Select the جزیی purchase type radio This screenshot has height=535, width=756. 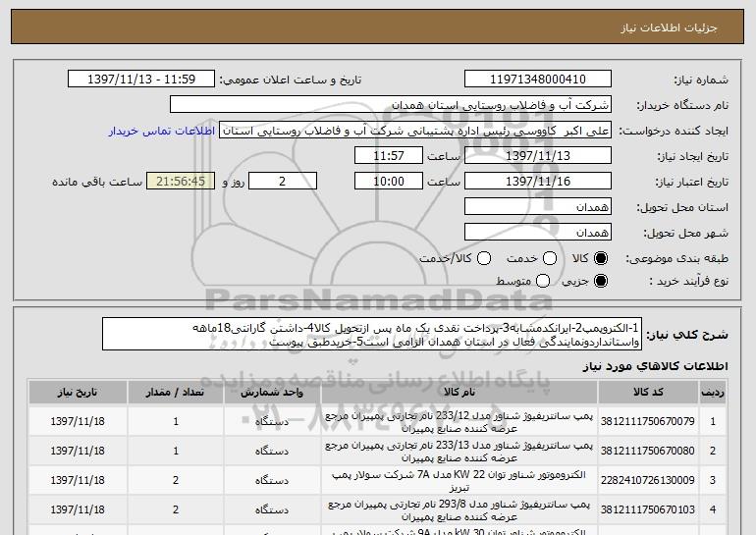tap(601, 281)
